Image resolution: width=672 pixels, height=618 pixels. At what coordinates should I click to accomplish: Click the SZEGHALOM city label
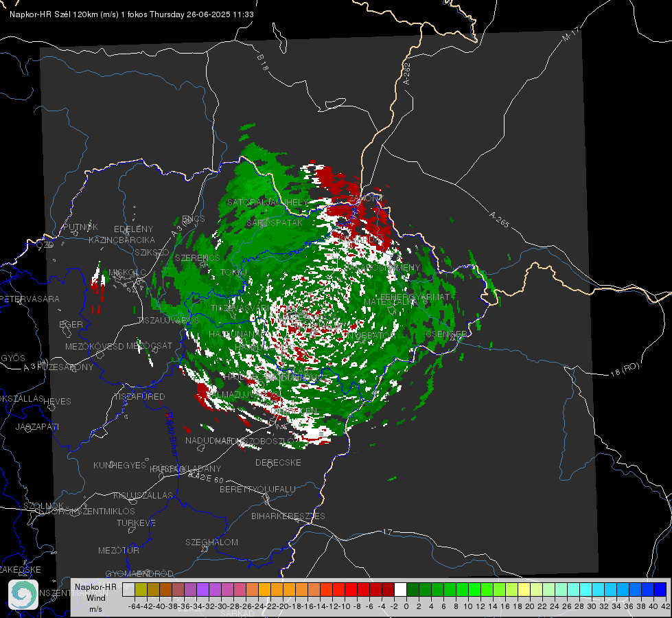(x=211, y=542)
